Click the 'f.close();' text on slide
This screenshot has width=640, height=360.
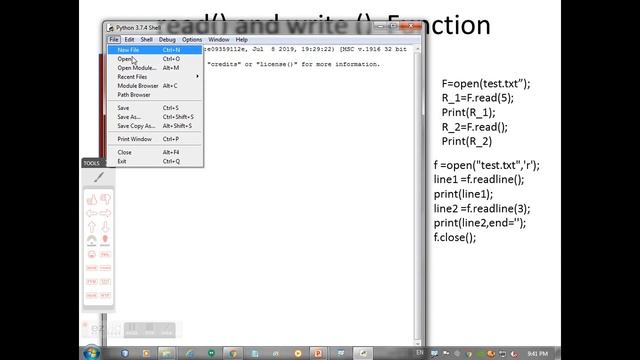[x=455, y=238]
